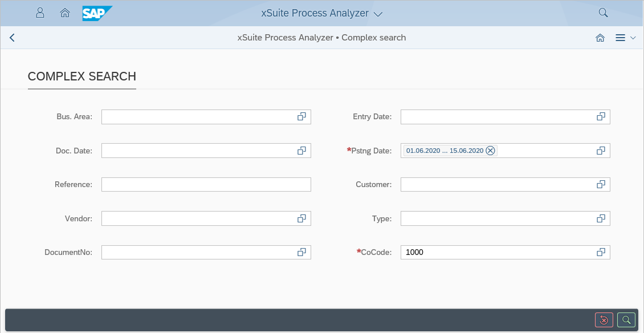
Task: Click the Doc. Date input field
Action: tap(197, 151)
